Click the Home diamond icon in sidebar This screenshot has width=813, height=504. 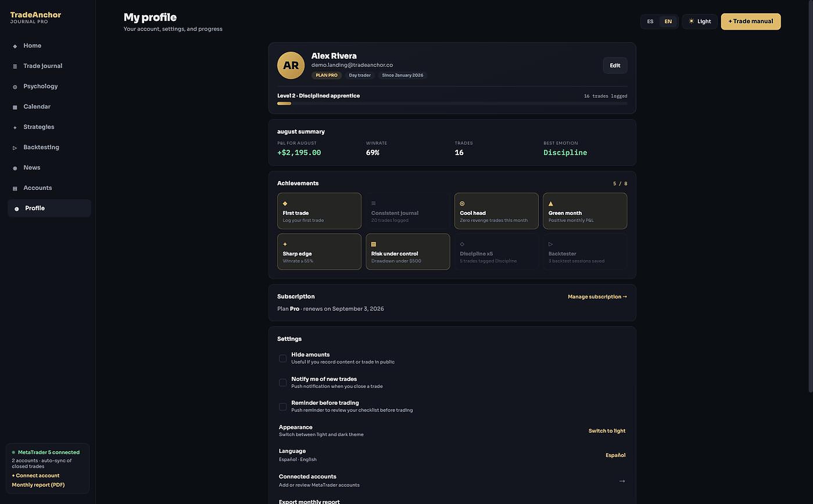tap(15, 46)
